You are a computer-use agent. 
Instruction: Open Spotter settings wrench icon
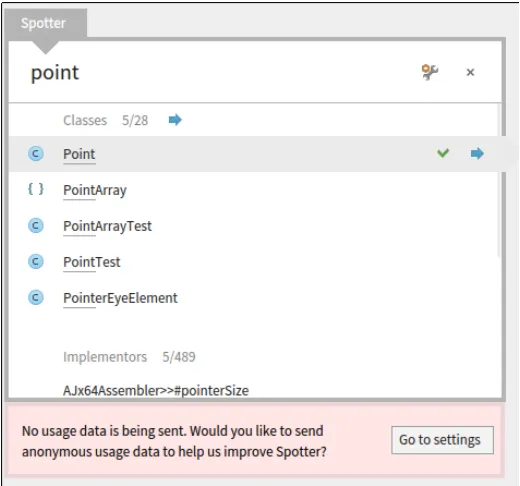point(430,72)
